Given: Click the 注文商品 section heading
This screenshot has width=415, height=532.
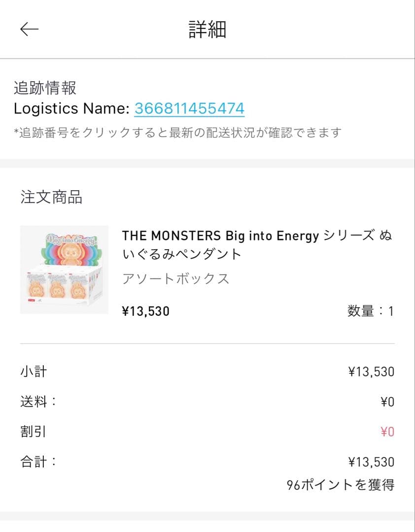Looking at the screenshot, I should coord(51,197).
